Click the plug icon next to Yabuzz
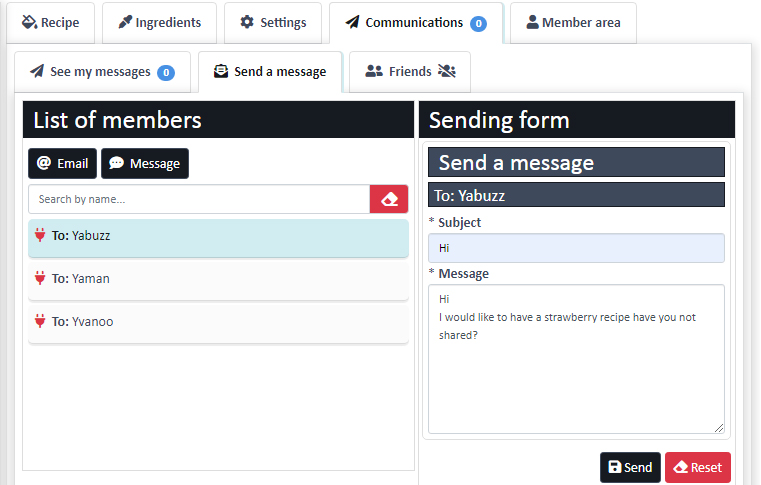 (x=40, y=235)
